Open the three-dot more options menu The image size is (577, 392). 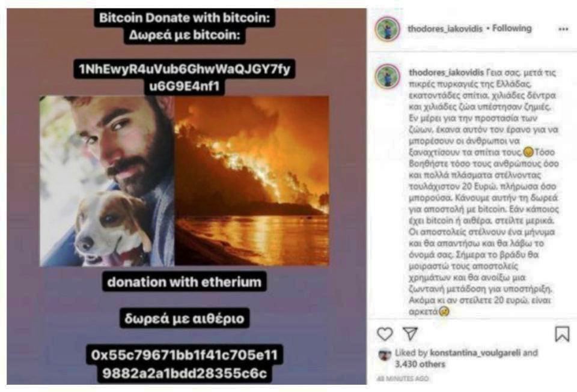[563, 29]
